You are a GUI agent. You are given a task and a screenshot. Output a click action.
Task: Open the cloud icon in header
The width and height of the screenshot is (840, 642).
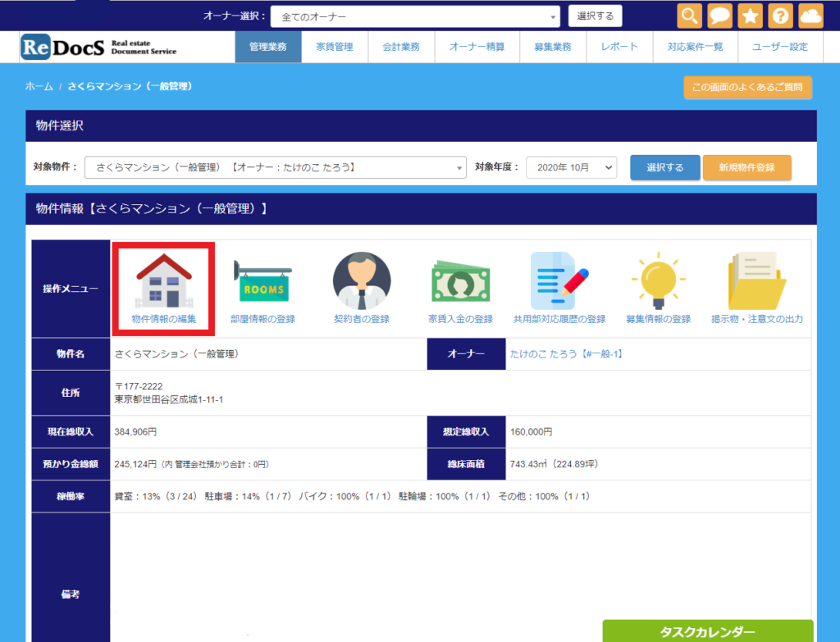pyautogui.click(x=810, y=16)
